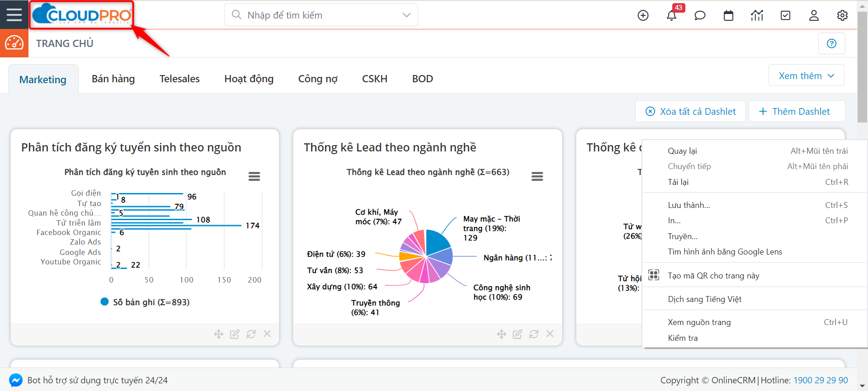Choose Lưu thành... in context menu
This screenshot has width=868, height=391.
point(755,205)
